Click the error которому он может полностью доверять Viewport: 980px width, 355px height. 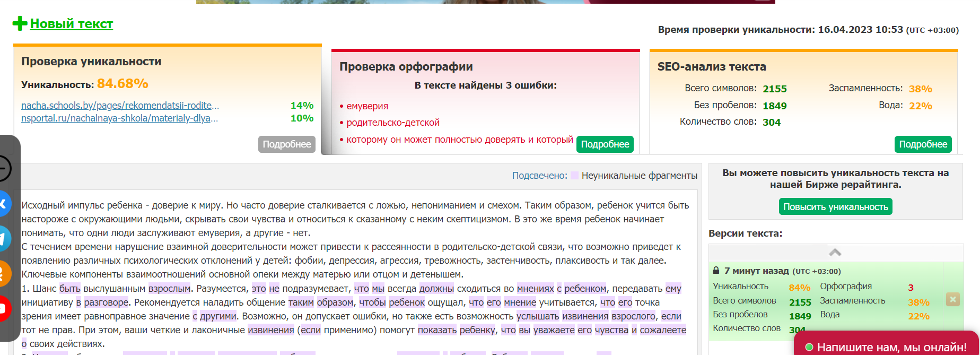(460, 140)
